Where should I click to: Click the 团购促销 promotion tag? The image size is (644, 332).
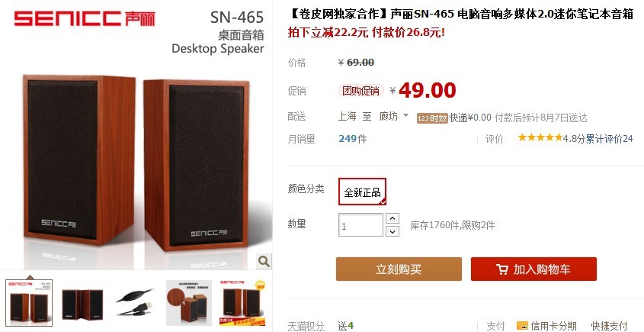[x=360, y=91]
